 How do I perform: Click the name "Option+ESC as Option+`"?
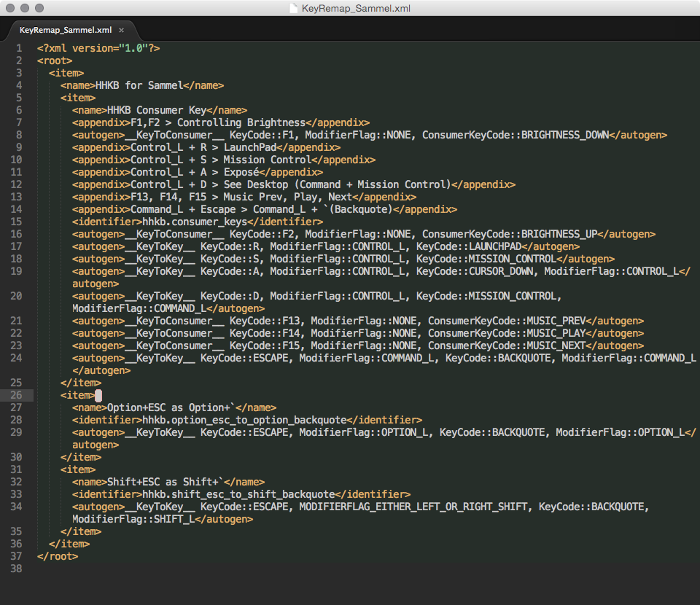coord(171,407)
